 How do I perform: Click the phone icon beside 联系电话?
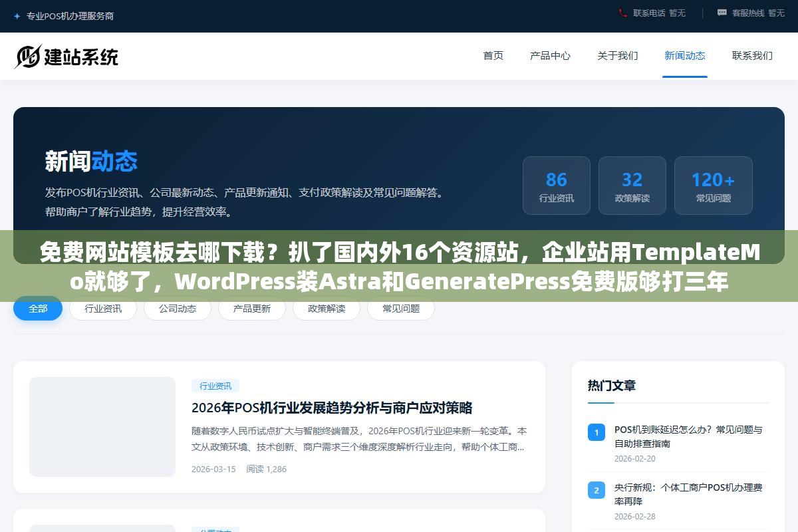(623, 13)
